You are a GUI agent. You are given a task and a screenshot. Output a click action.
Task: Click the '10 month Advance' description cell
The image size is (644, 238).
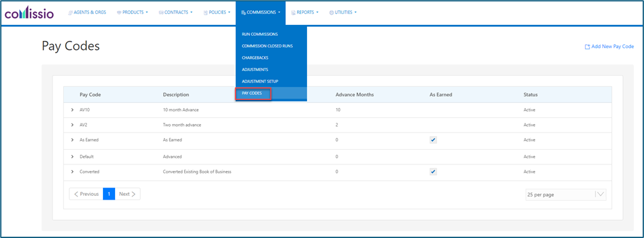point(181,110)
